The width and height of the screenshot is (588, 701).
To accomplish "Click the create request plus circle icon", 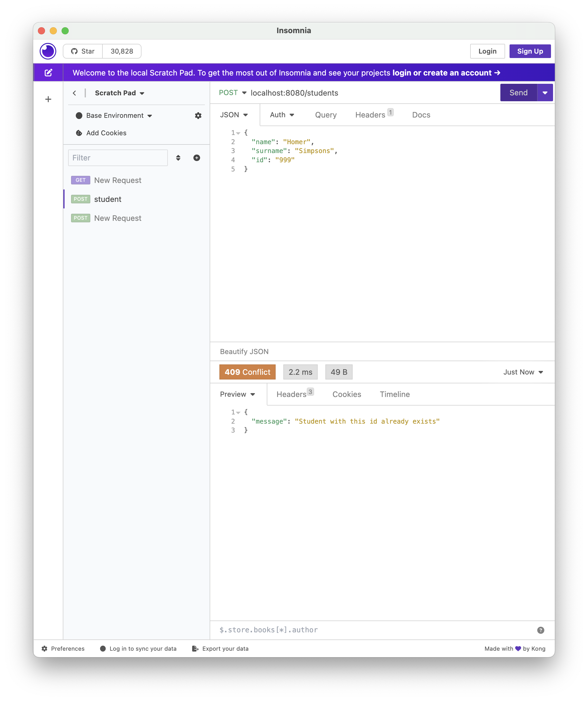I will tap(197, 157).
